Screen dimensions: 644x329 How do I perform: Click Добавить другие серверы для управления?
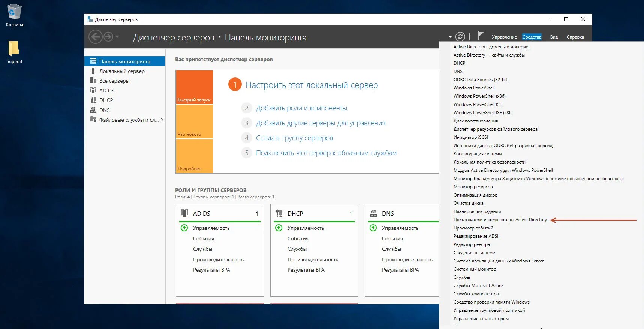321,123
